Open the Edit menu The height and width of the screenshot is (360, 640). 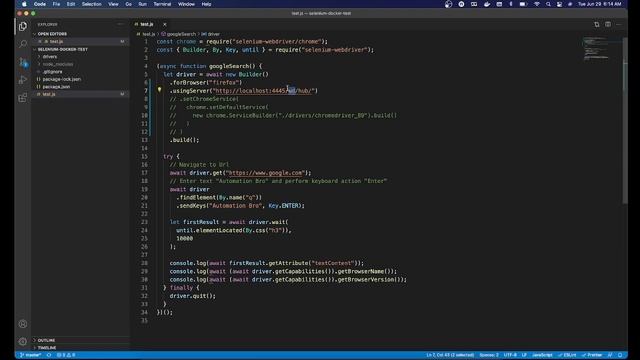coord(71,4)
